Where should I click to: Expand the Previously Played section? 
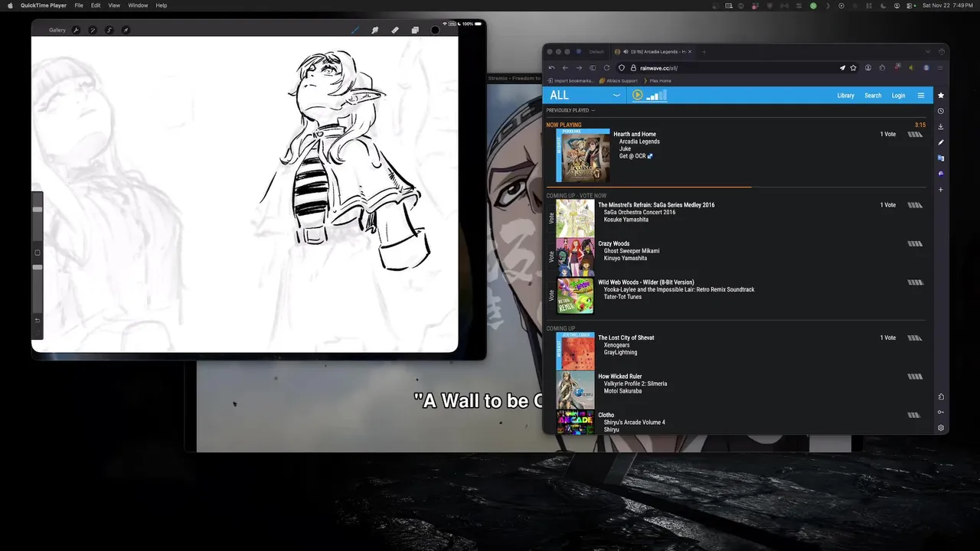click(x=570, y=110)
